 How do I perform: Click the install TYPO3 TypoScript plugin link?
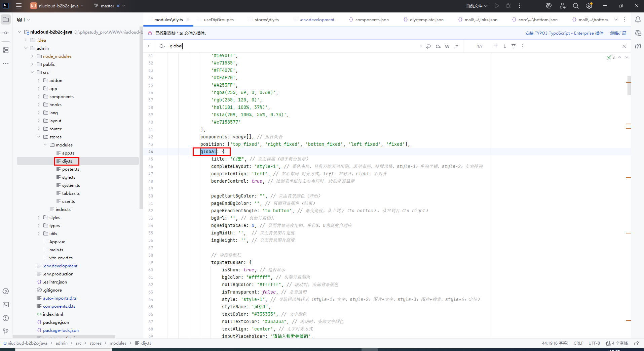[564, 33]
